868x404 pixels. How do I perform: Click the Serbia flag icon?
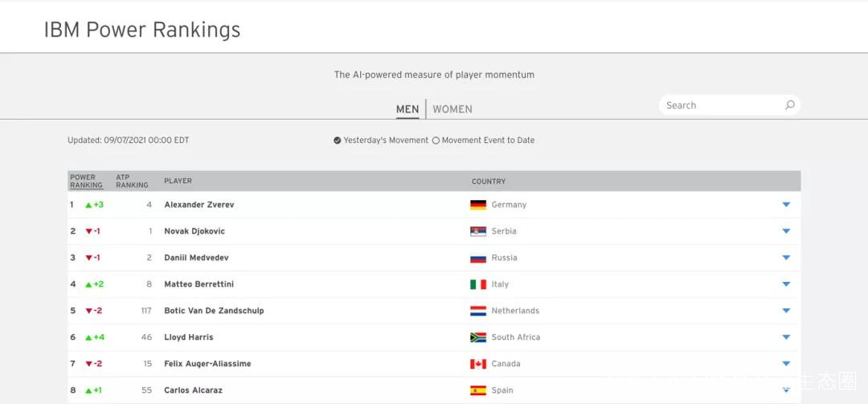[478, 231]
